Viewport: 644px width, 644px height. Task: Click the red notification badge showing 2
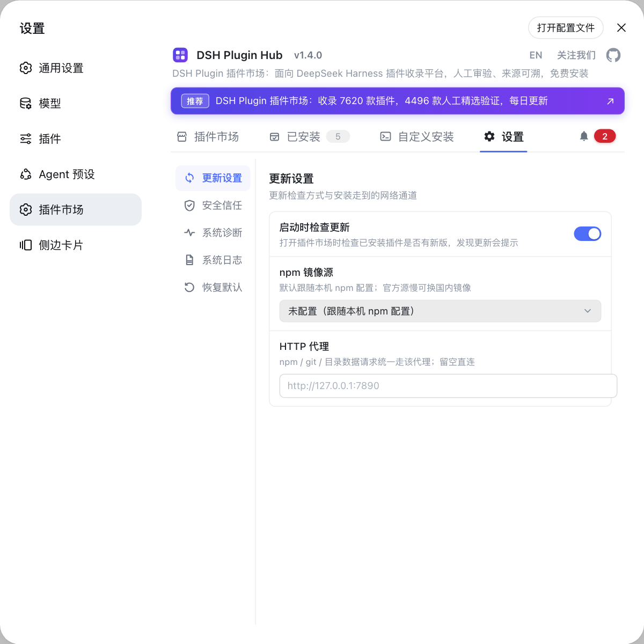click(x=605, y=136)
